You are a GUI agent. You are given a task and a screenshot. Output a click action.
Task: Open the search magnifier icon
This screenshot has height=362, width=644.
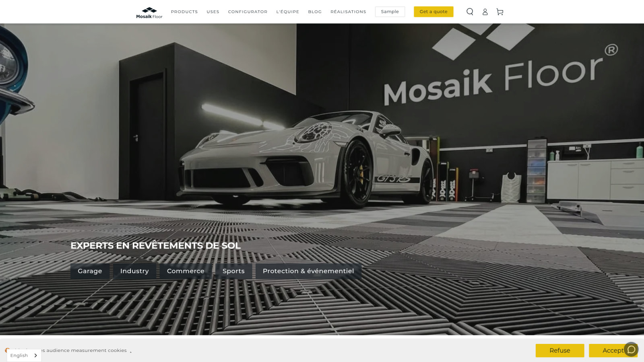[x=470, y=12]
